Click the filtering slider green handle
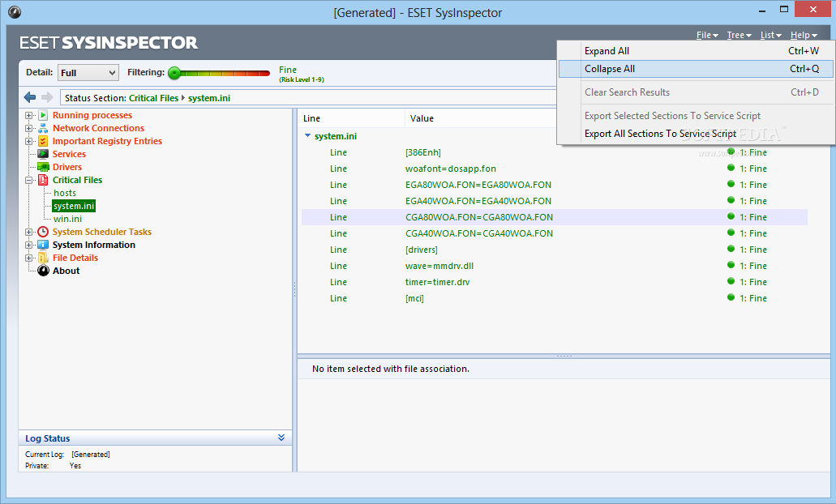 tap(174, 73)
